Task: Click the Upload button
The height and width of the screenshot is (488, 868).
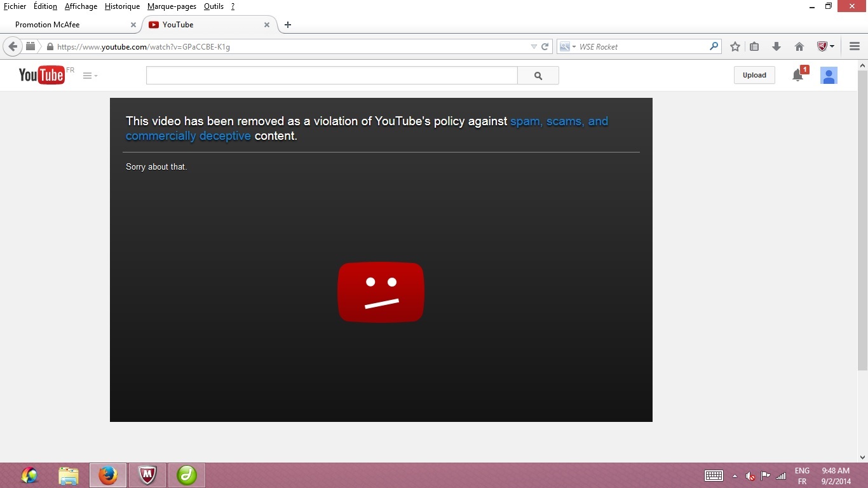Action: [754, 75]
